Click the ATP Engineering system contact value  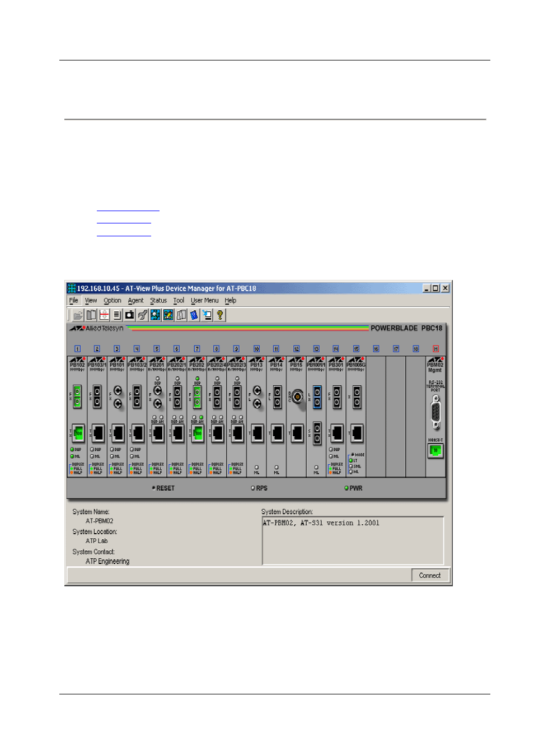click(x=107, y=562)
